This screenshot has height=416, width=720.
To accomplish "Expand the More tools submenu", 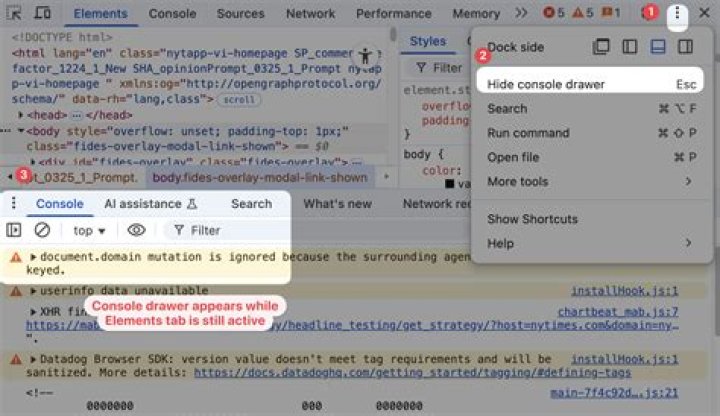I will click(x=590, y=182).
